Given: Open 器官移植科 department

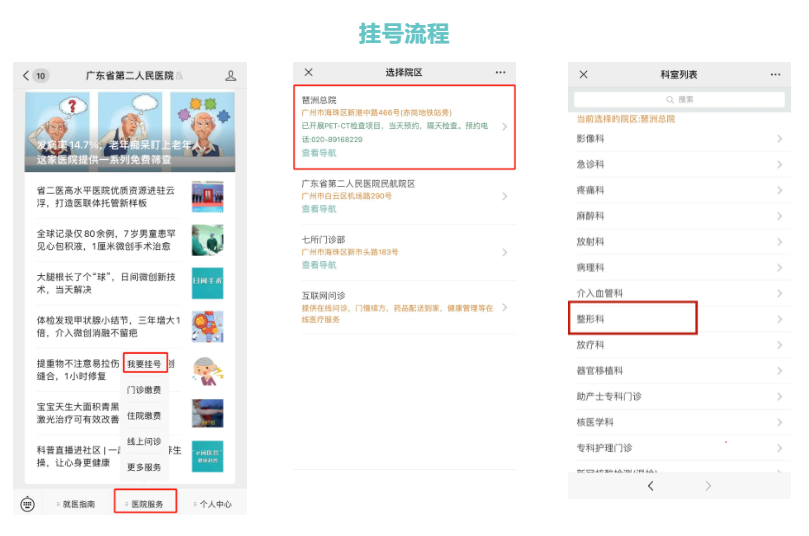Looking at the screenshot, I should pyautogui.click(x=680, y=371).
